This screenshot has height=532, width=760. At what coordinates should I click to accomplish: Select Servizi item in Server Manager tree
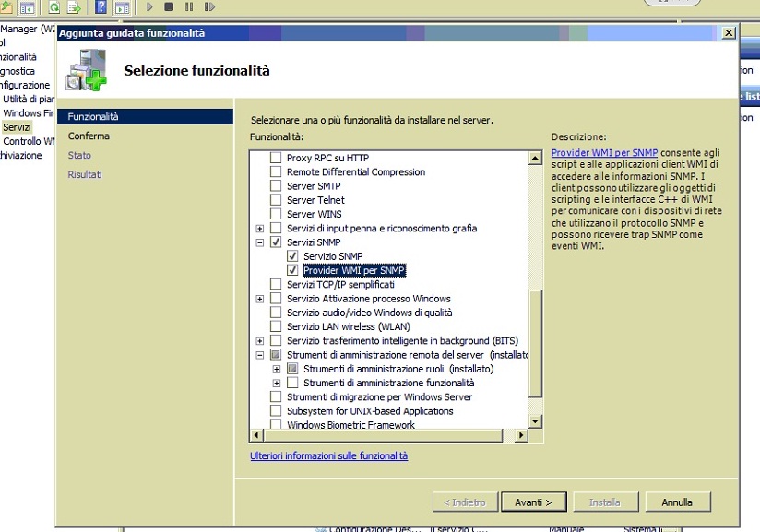(17, 127)
